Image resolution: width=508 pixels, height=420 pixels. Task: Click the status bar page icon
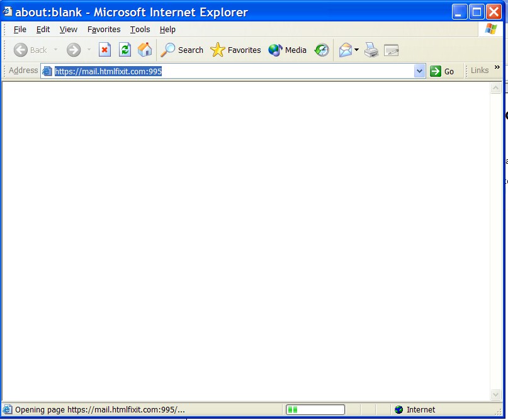coord(8,410)
